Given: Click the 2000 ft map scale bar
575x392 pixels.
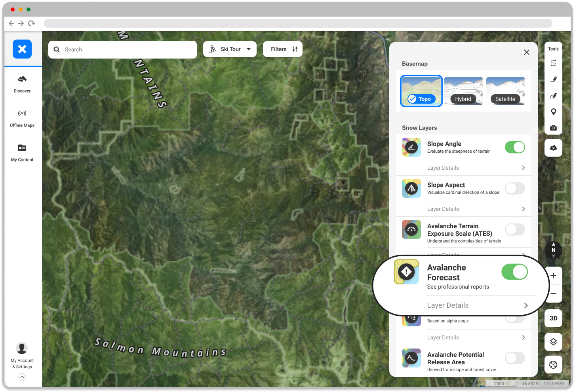Looking at the screenshot, I should pos(501,384).
